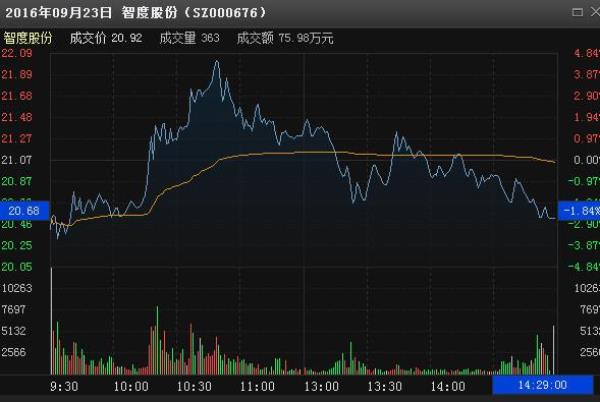Image resolution: width=600 pixels, height=402 pixels.
Task: Click the blue -1.84% change marker
Action: click(x=578, y=212)
